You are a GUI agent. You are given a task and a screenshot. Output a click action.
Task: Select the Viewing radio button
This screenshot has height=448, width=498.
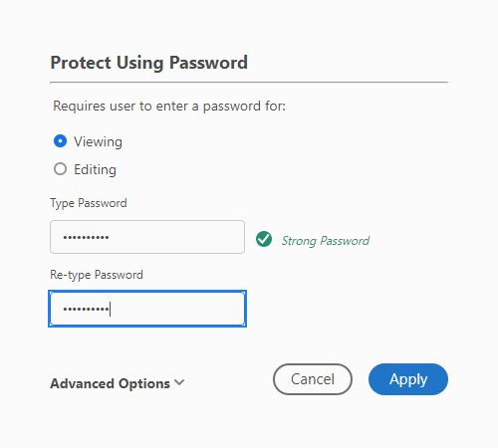[x=60, y=141]
